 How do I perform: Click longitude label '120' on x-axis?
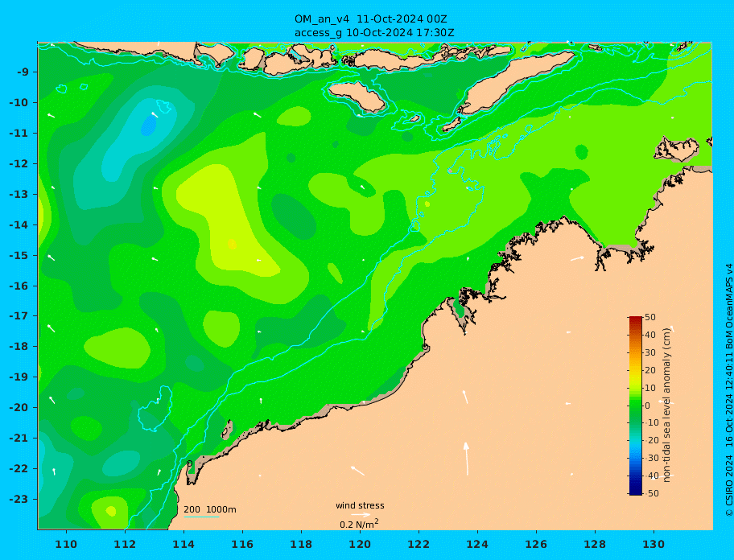coord(360,544)
